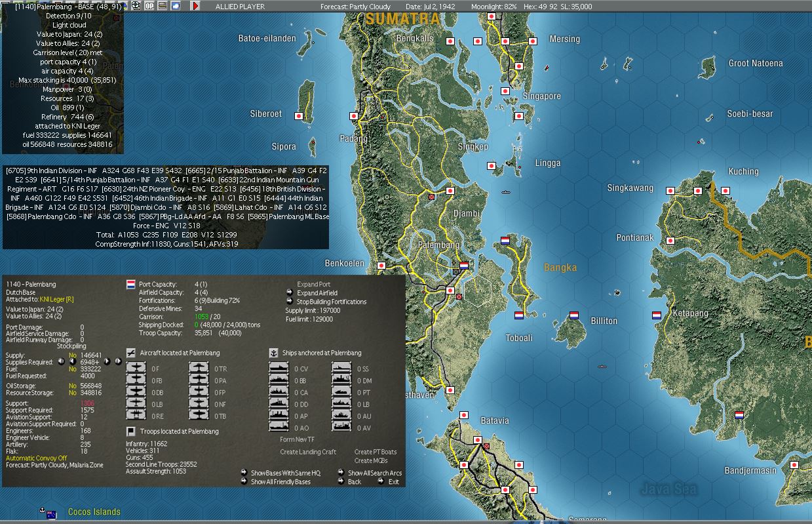Screen dimensions: 812x524
Task: Open the KNI Leger [R] headquarters link
Action: pyautogui.click(x=57, y=299)
